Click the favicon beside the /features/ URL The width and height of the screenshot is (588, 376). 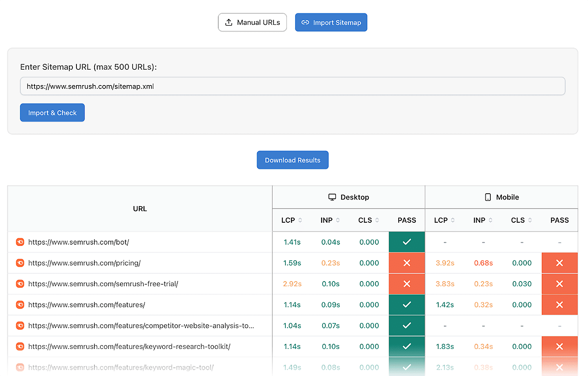click(x=20, y=305)
